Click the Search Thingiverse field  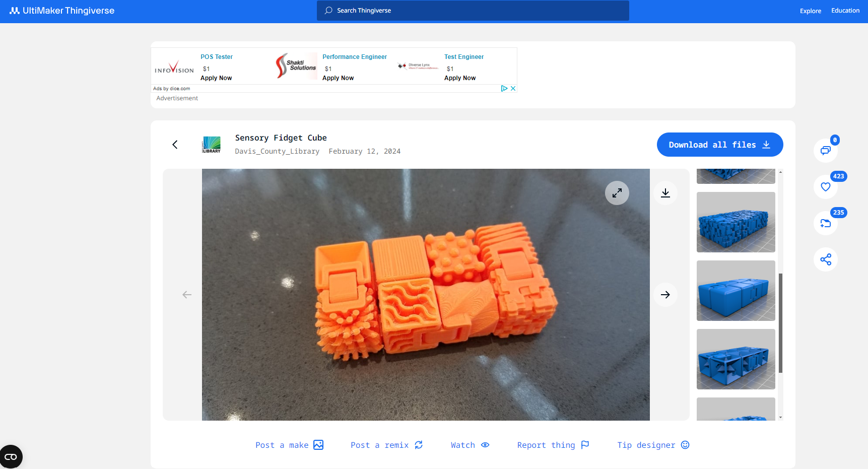(473, 11)
